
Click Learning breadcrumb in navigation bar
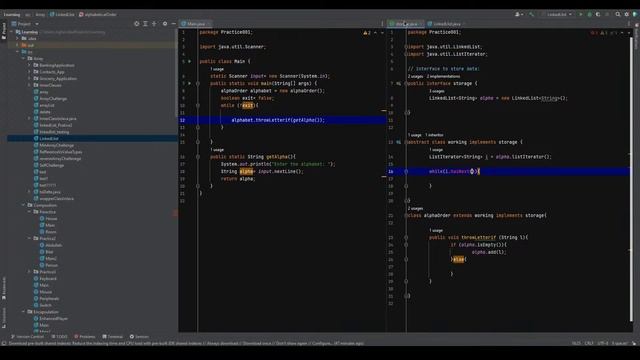click(12, 14)
